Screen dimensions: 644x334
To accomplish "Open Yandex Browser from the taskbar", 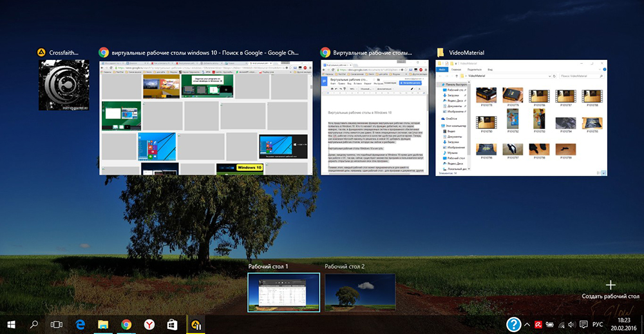I will (x=149, y=324).
